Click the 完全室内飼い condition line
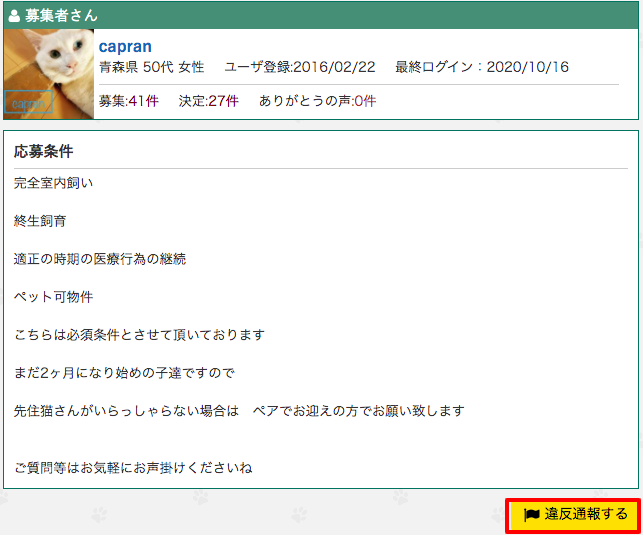 click(53, 183)
